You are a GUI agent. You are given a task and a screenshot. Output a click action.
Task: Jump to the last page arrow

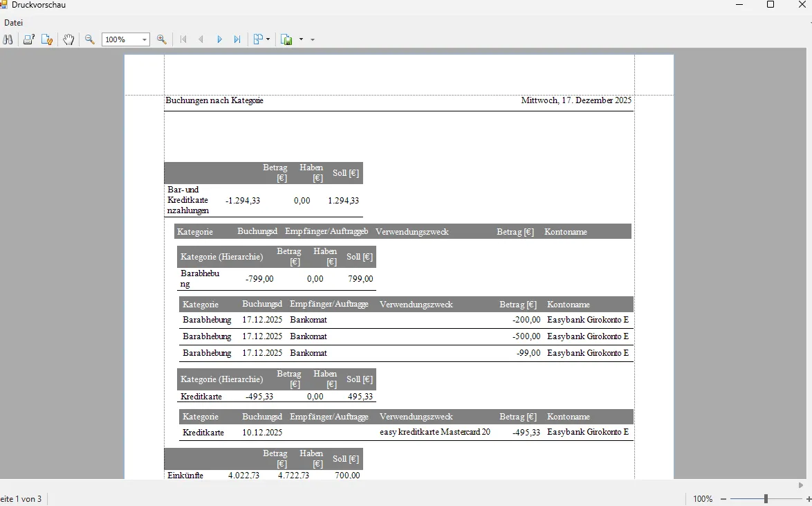click(x=237, y=39)
